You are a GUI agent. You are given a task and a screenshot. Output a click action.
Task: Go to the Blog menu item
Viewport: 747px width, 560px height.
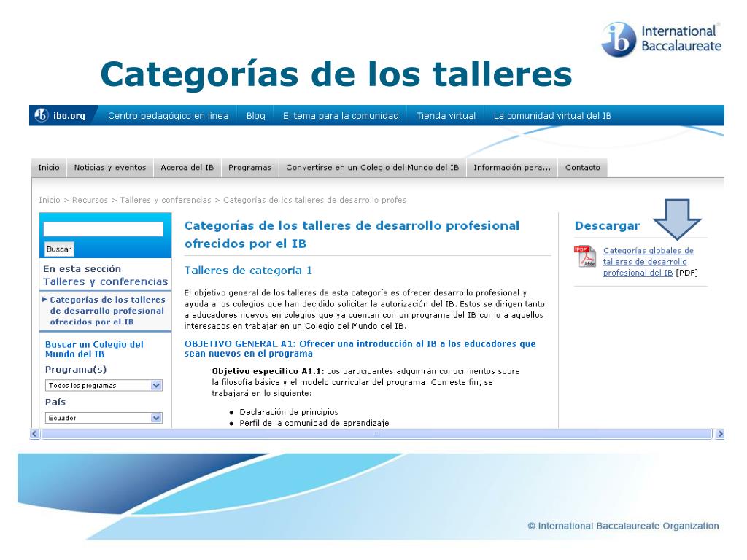click(x=256, y=116)
